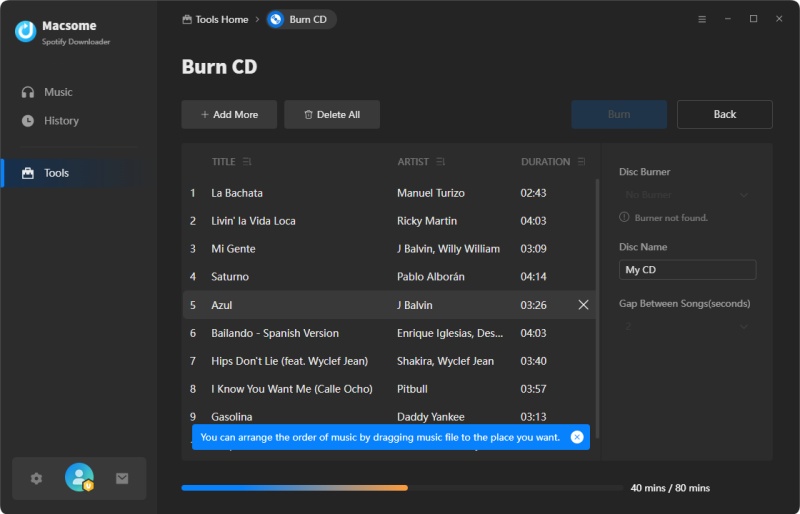800x514 pixels.
Task: Expand the Disc Burner dropdown
Action: click(687, 195)
